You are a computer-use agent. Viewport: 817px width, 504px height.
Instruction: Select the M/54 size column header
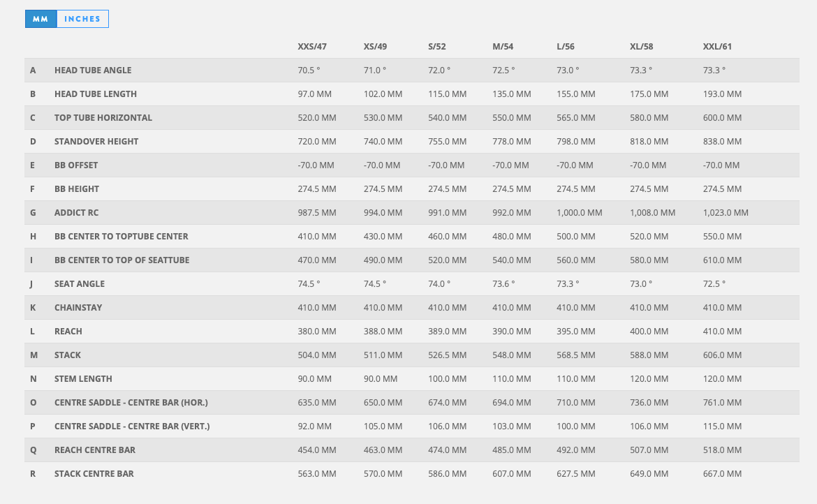pos(503,47)
